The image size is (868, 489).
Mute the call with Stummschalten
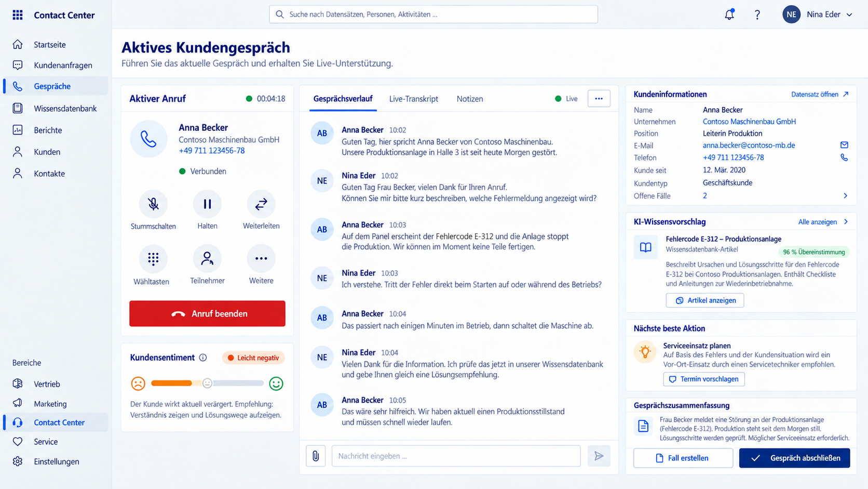pos(153,204)
